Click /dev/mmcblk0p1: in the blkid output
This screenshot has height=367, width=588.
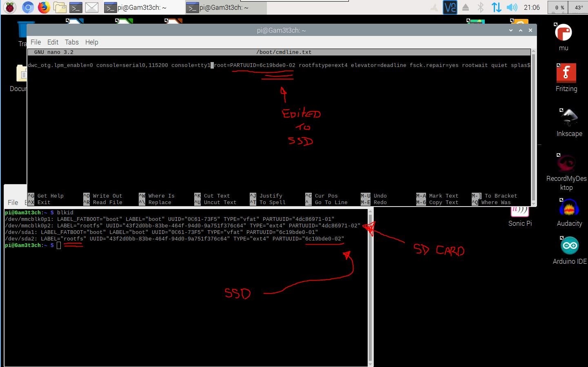[x=29, y=219]
